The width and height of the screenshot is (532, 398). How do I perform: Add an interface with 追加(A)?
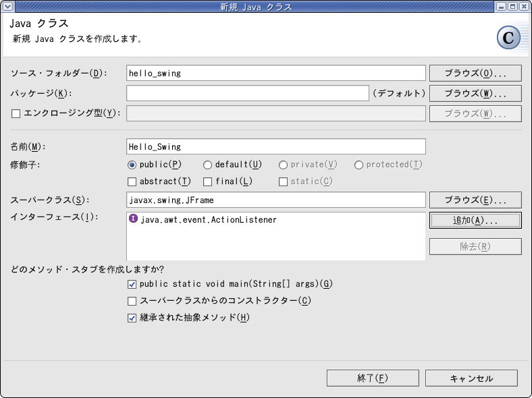[475, 221]
